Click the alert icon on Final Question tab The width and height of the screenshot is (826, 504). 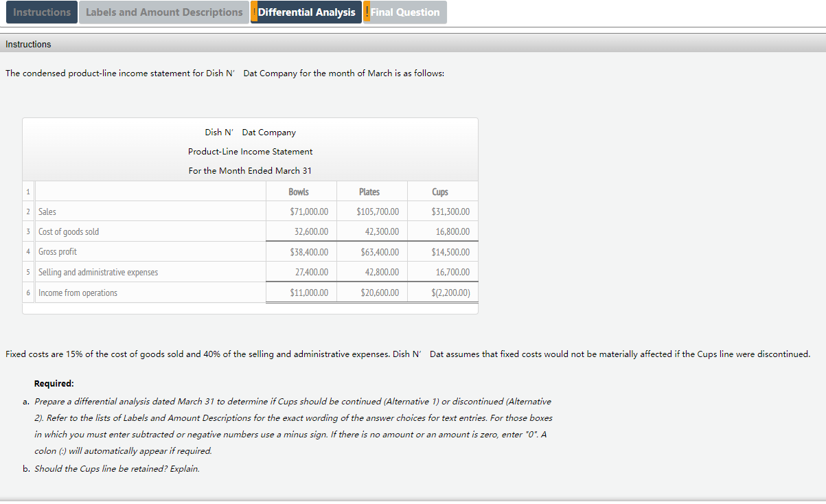coord(367,12)
